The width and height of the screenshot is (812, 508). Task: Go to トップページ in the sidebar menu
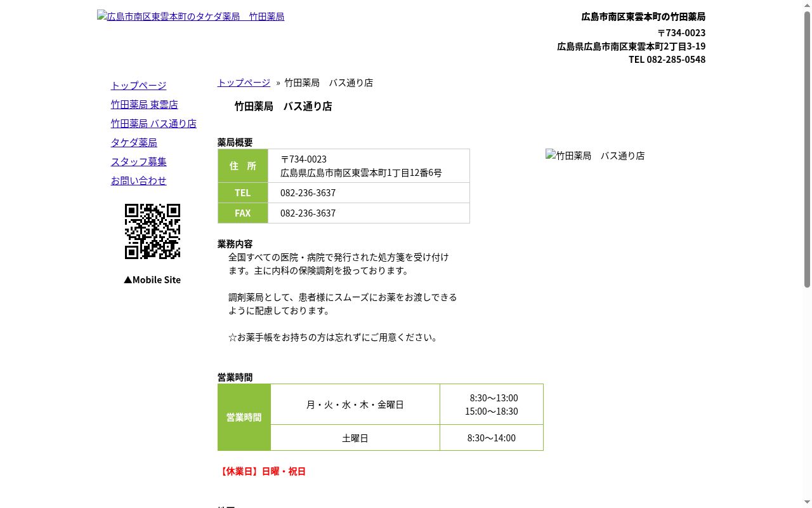(138, 85)
